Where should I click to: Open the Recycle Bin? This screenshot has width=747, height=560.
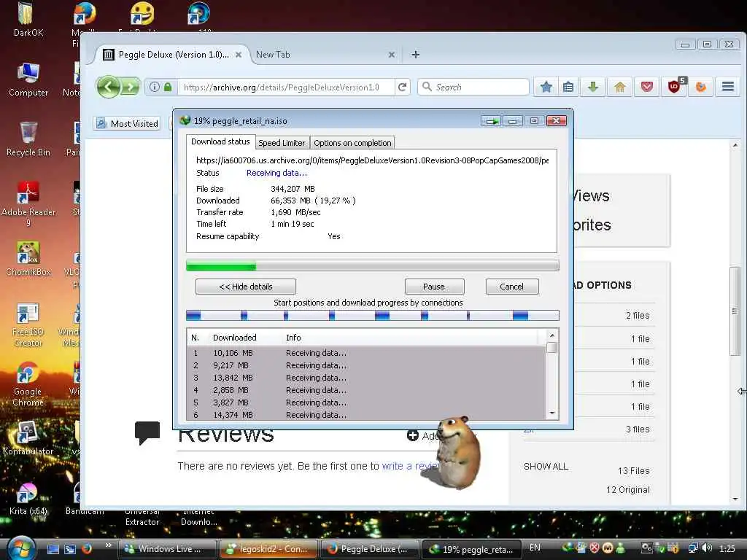coord(28,139)
